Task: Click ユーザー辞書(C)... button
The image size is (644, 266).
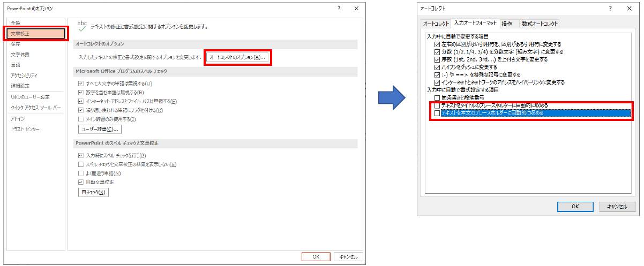Action: pos(100,130)
